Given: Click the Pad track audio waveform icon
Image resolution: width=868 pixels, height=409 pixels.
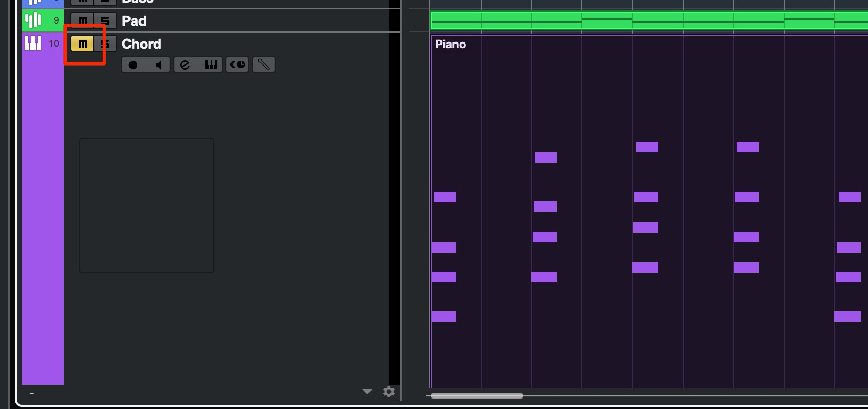Looking at the screenshot, I should click(33, 20).
